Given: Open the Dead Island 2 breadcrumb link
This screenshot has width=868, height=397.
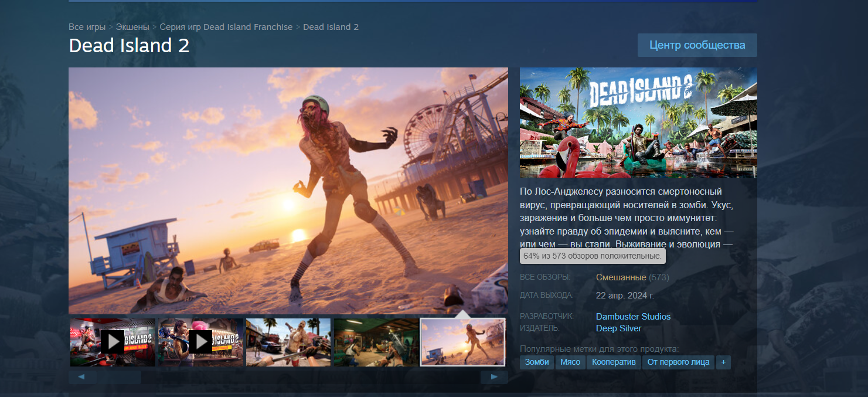Looking at the screenshot, I should 331,27.
